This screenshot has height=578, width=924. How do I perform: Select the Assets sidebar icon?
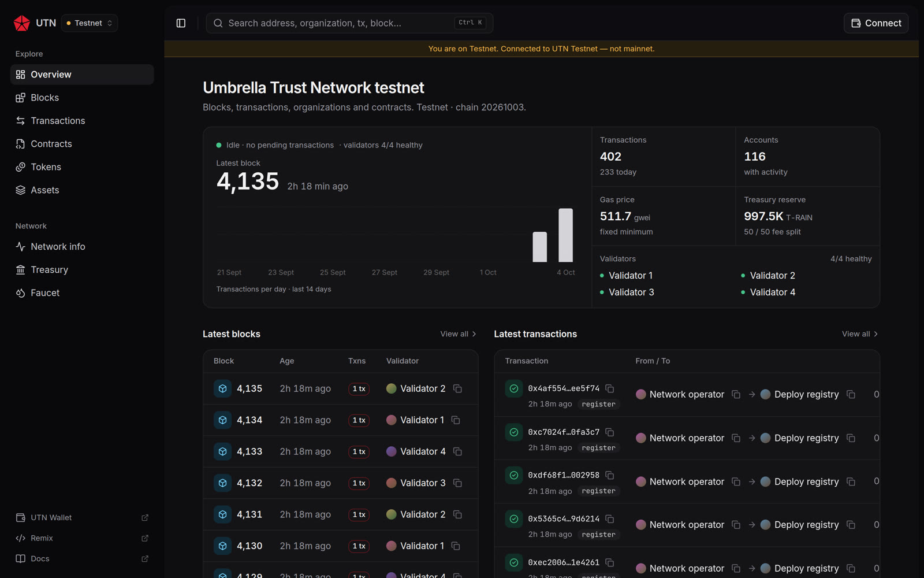click(x=21, y=190)
